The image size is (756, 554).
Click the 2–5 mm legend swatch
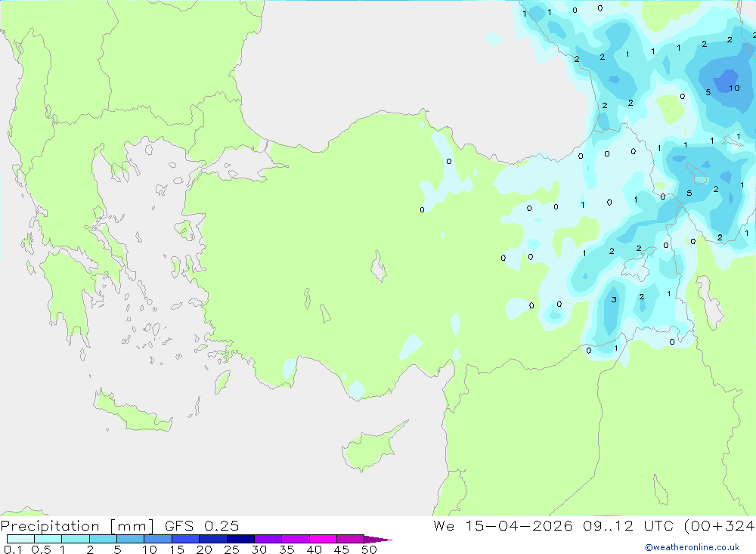[x=103, y=539]
